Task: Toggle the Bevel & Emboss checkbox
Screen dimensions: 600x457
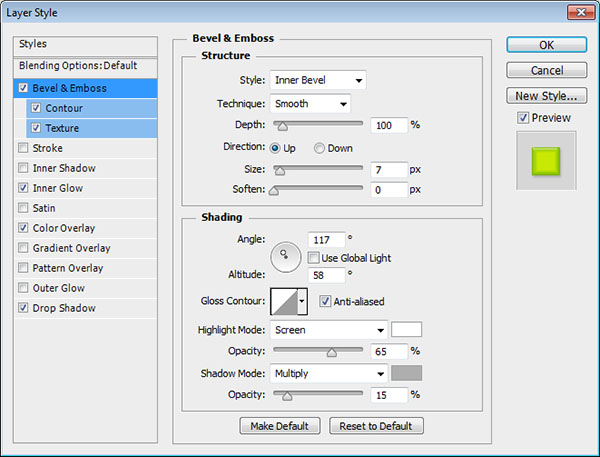Action: (x=23, y=88)
